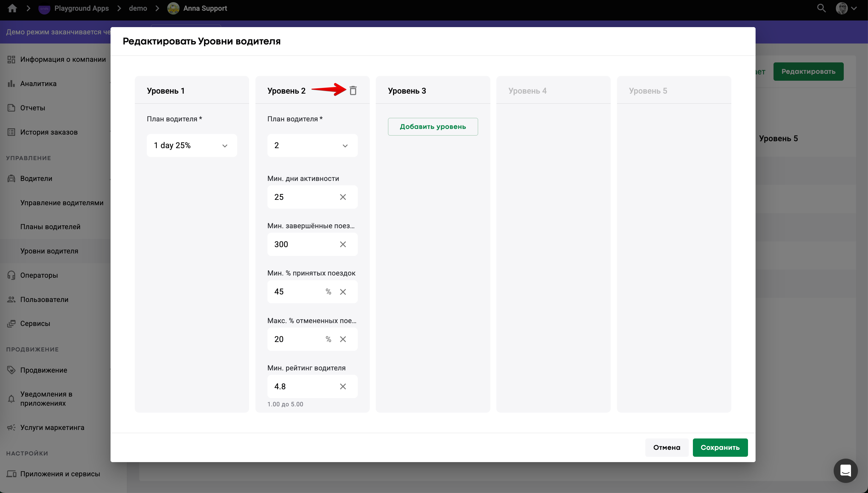
Task: Open Level 1 driver plan dropdown
Action: (191, 145)
